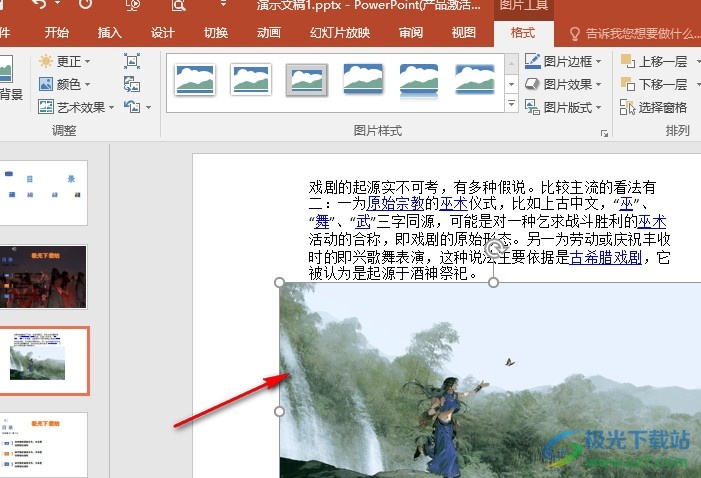The width and height of the screenshot is (701, 478).
Task: Apply the highlighted third picture style
Action: 307,80
